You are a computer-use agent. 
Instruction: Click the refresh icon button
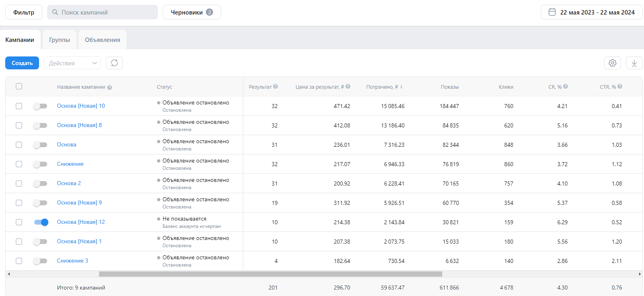click(114, 63)
